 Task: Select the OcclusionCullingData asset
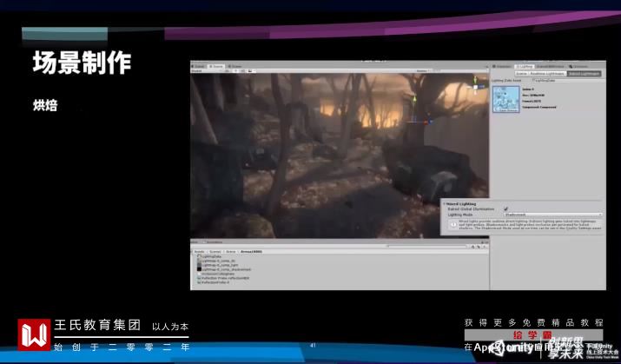point(216,274)
